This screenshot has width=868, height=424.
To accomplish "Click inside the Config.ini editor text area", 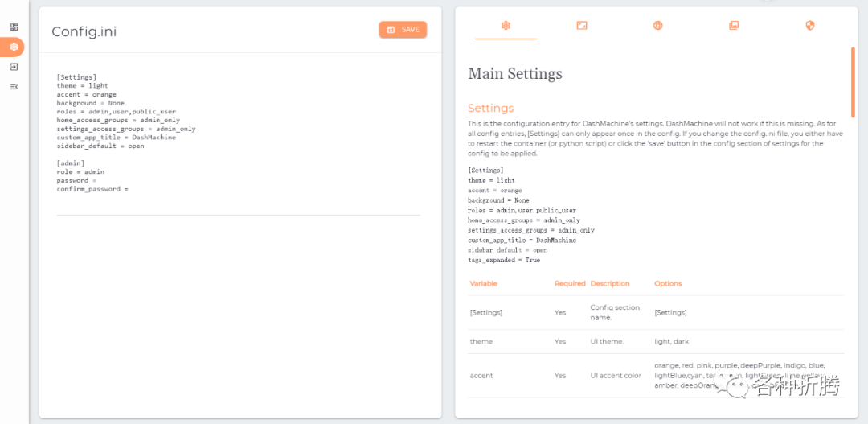I will click(238, 143).
